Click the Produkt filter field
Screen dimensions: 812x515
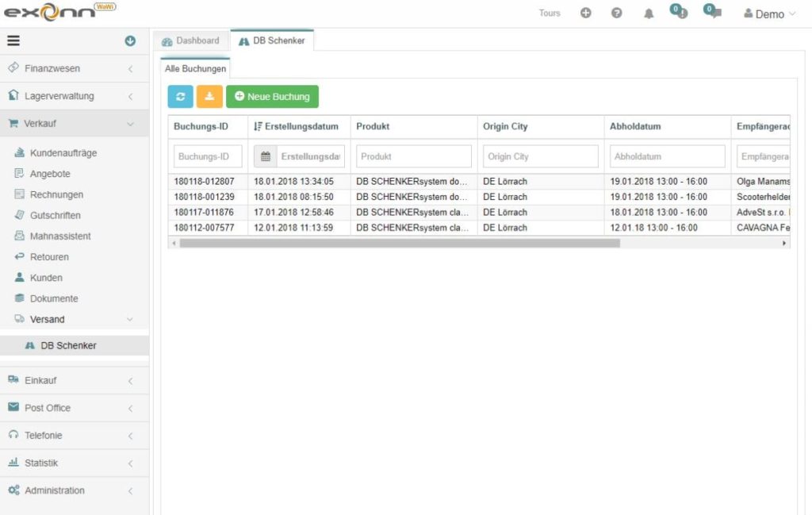(414, 156)
